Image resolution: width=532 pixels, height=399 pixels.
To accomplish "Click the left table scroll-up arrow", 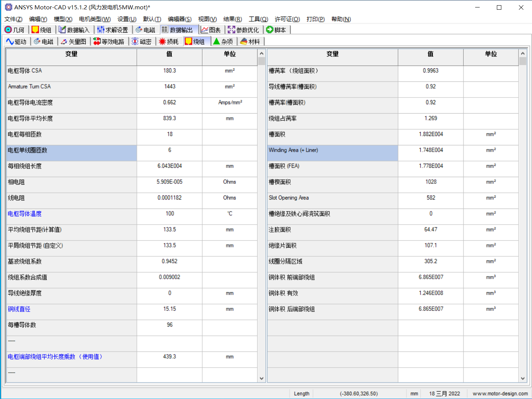I will (x=261, y=53).
